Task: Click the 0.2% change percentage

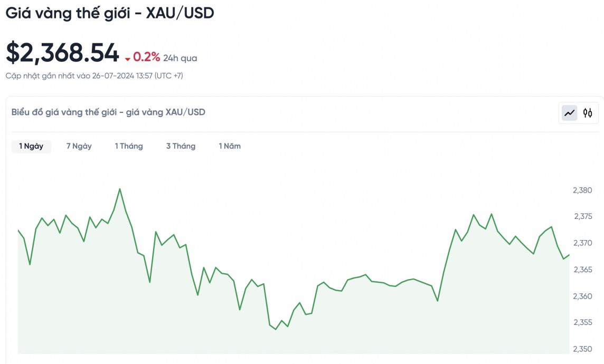Action: 146,57
